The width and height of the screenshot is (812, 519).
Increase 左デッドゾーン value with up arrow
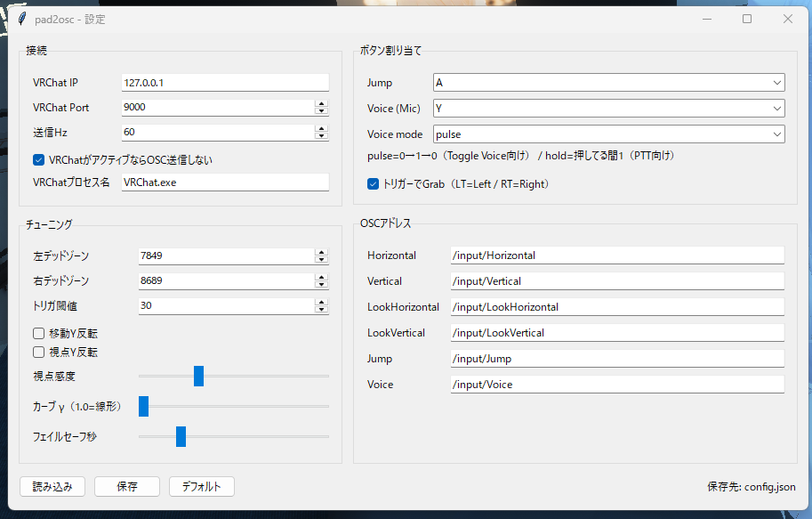(321, 252)
